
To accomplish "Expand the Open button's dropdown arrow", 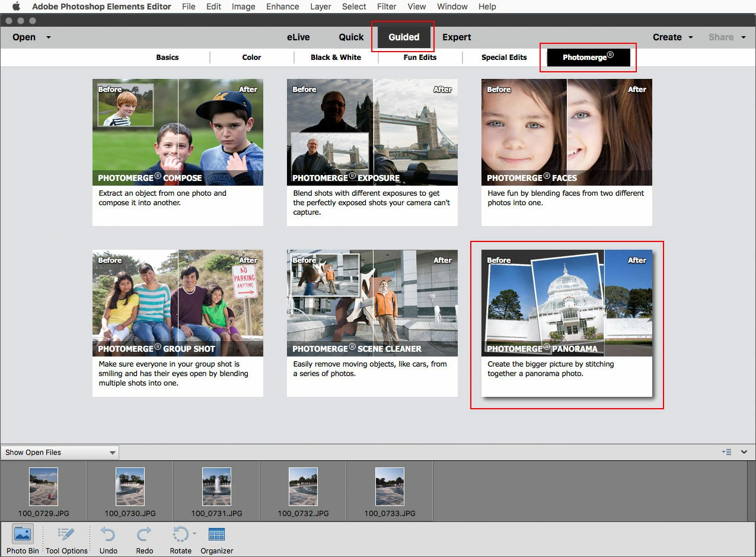I will click(49, 37).
